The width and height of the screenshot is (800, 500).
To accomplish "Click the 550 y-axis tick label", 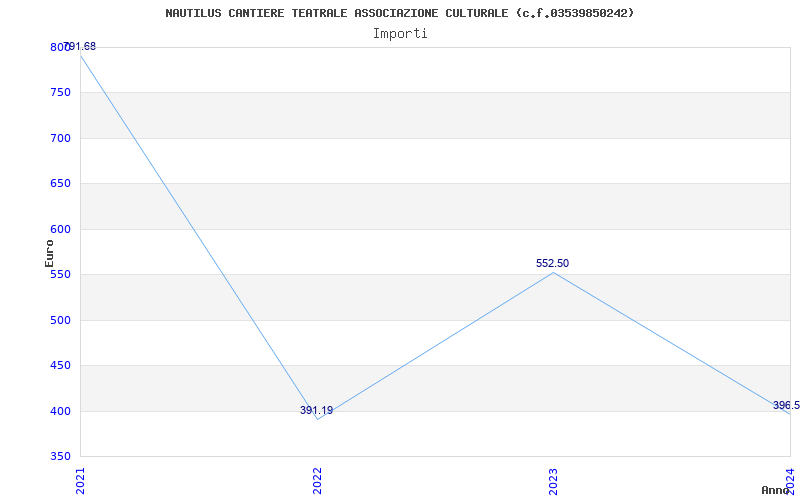I will point(60,275).
